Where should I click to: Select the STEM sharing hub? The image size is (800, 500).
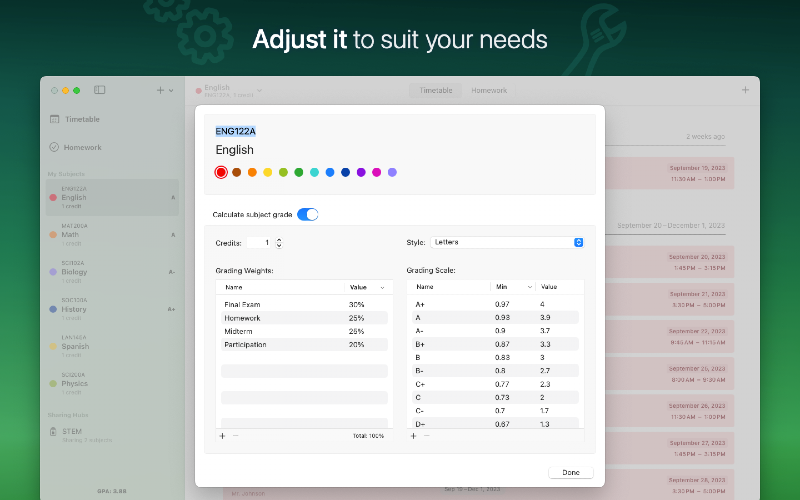81,435
